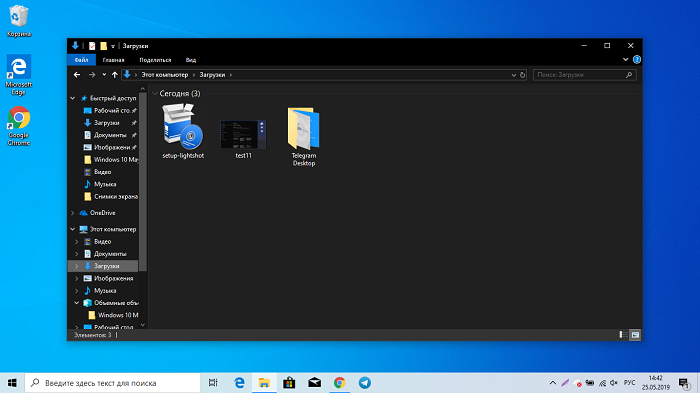Refresh the Загрузки folder view

(522, 75)
